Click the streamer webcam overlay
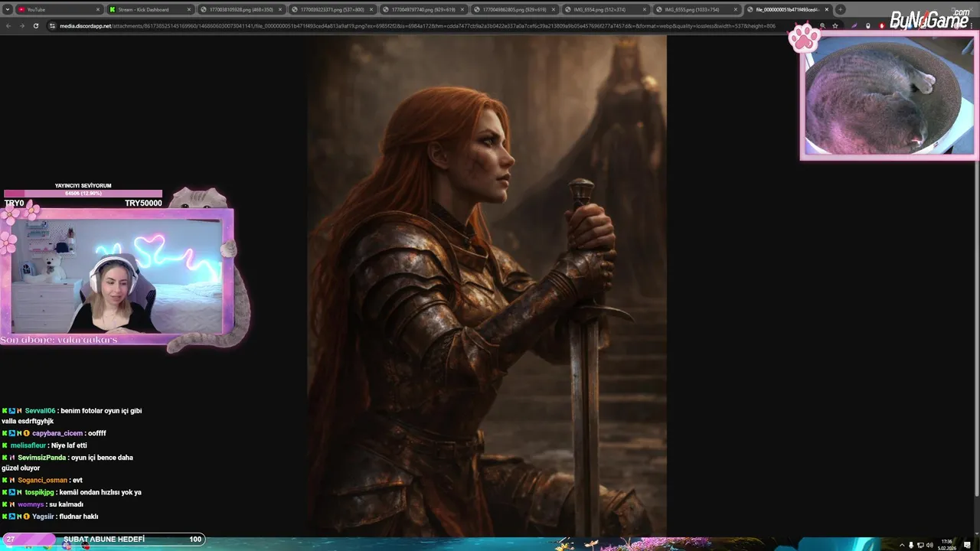The image size is (980, 551). pyautogui.click(x=116, y=275)
